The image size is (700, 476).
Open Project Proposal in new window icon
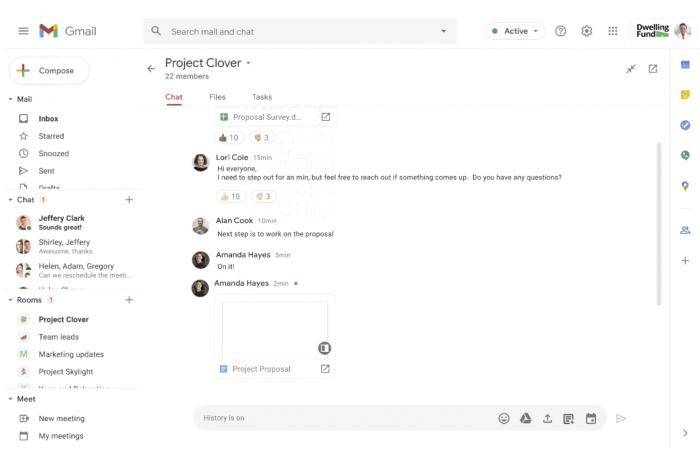tap(325, 369)
